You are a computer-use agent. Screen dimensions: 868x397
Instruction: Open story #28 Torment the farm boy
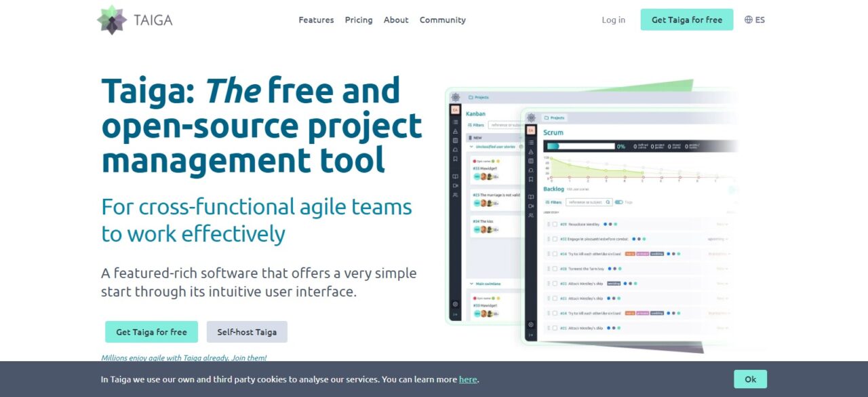tap(582, 269)
